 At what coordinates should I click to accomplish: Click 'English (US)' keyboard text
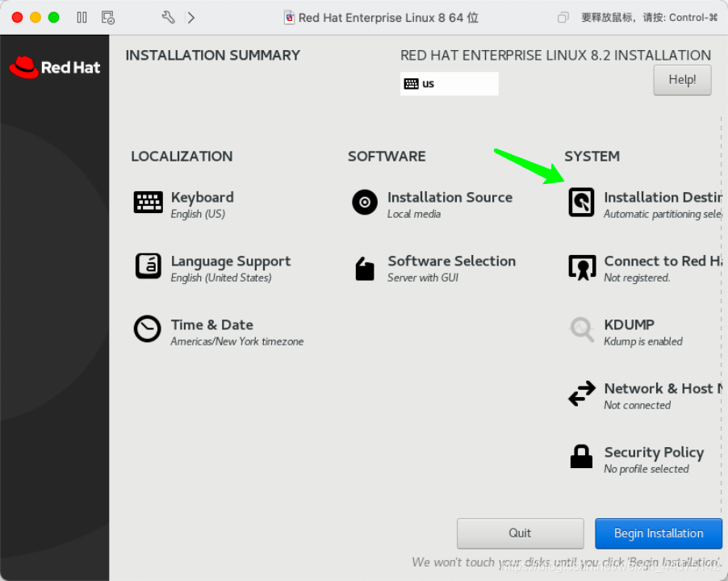(x=198, y=214)
